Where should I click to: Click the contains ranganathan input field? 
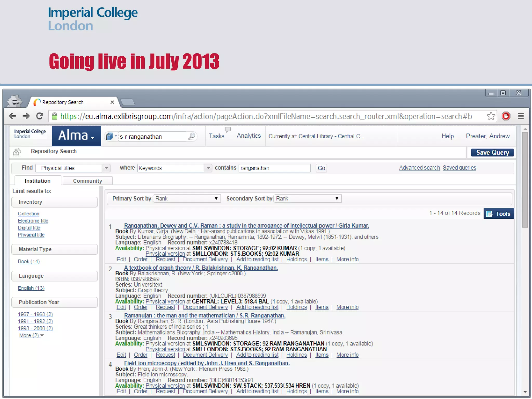click(x=274, y=168)
